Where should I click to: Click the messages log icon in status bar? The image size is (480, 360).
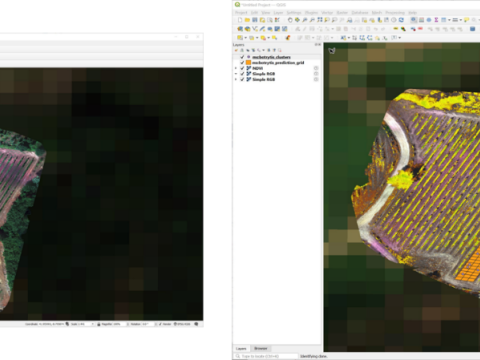pyautogui.click(x=197, y=324)
